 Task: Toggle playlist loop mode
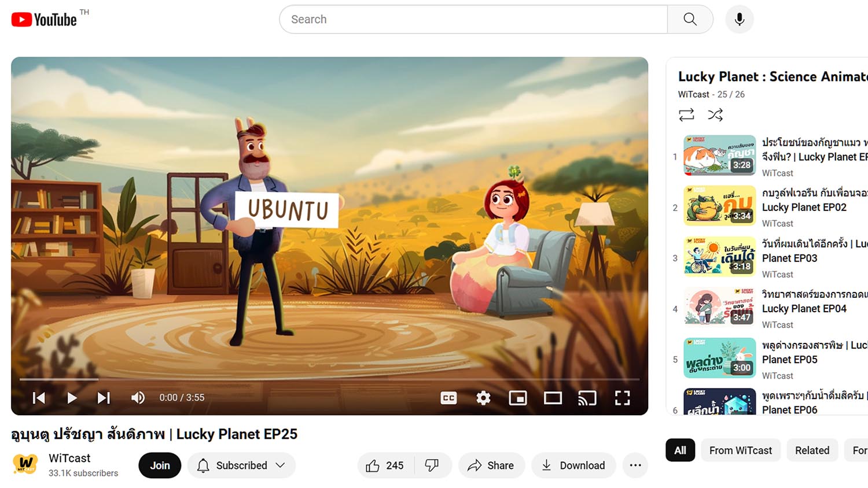pos(686,115)
